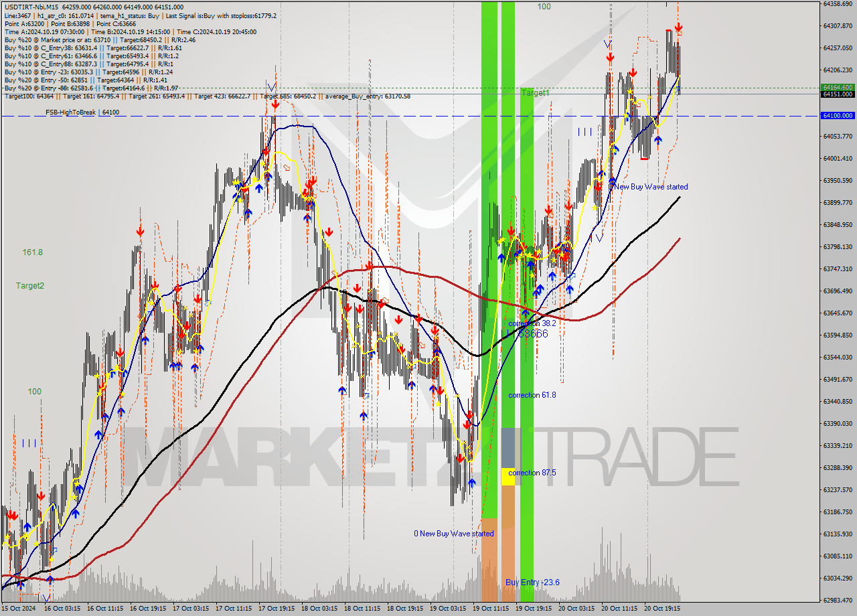The image size is (857, 616).
Task: Click the 63645.670 price axis label
Action: pyautogui.click(x=838, y=313)
